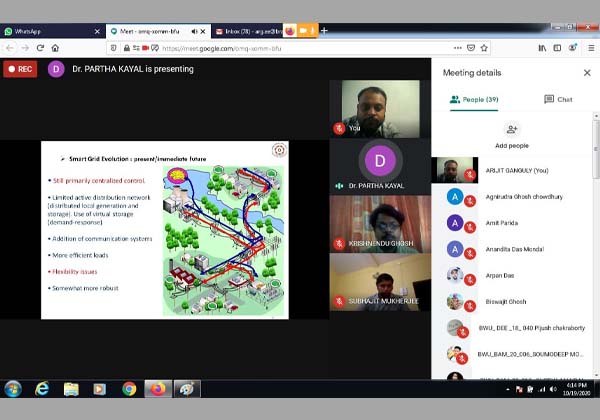Image resolution: width=600 pixels, height=420 pixels.
Task: Click the browser home button
Action: (x=55, y=47)
